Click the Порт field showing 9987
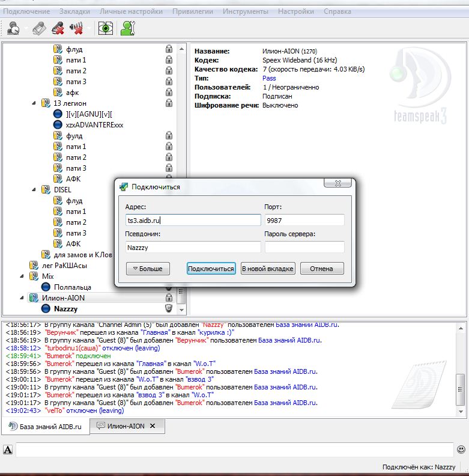The height and width of the screenshot is (476, 469). pyautogui.click(x=304, y=220)
